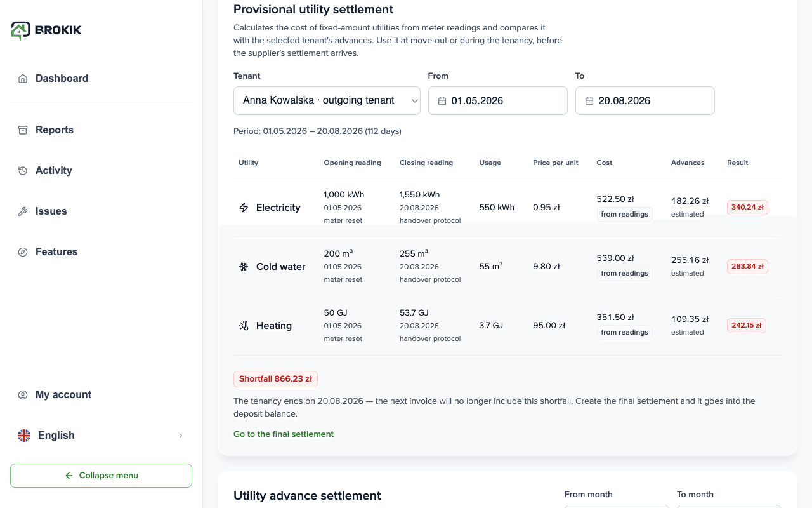Open Issues in the sidebar

coord(101,211)
